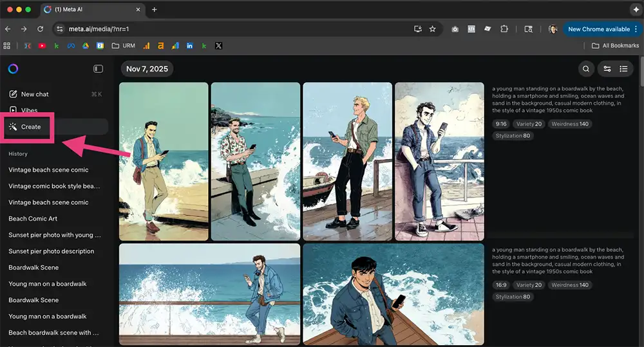Screen dimensions: 644x347
Task: Open the Beach Comic Art chat
Action: (x=33, y=219)
